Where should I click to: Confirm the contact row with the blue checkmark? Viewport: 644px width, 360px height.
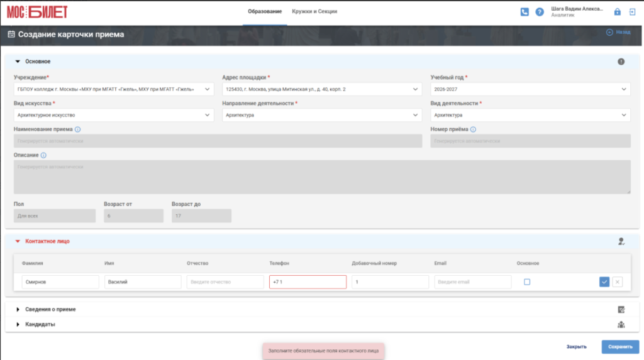click(x=604, y=282)
